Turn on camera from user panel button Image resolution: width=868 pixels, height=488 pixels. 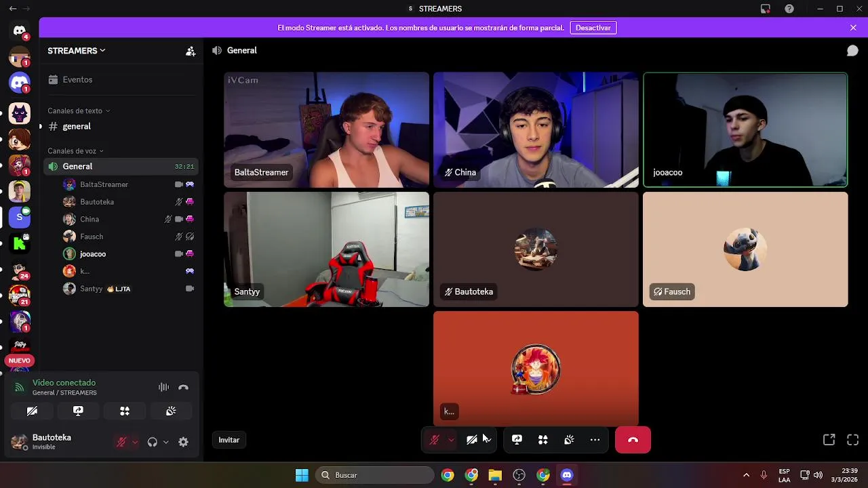[x=32, y=411]
